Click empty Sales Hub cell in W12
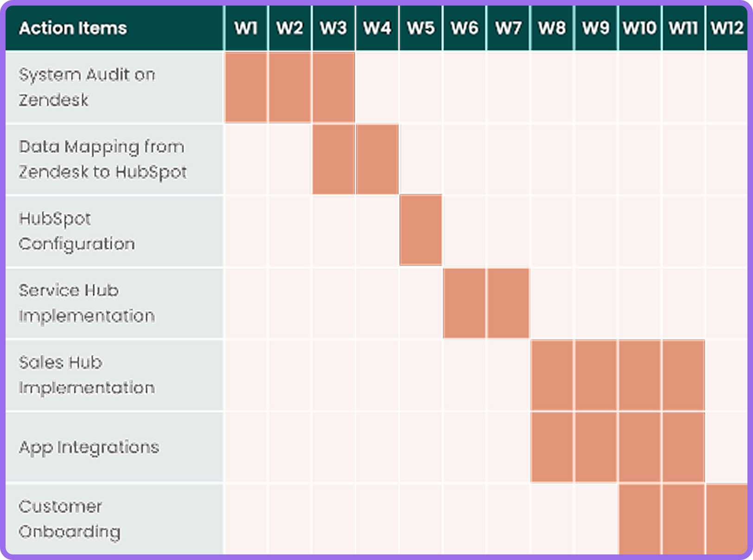Screen dimensions: 753x560 point(727,375)
